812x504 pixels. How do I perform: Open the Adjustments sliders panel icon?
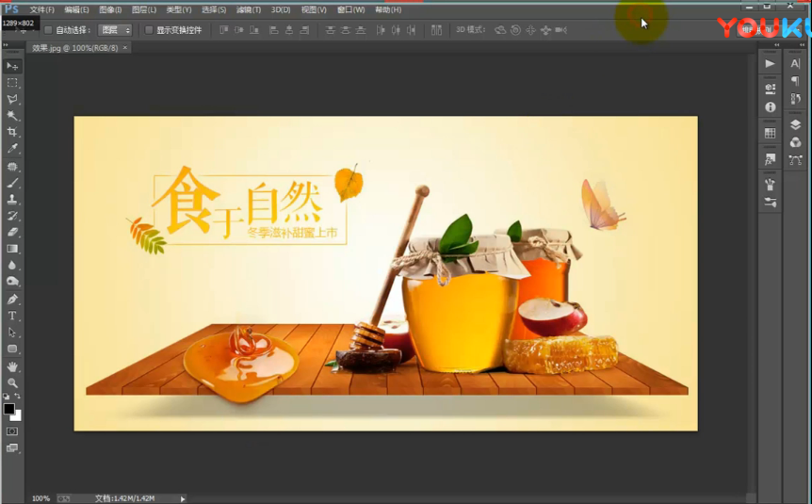tap(770, 203)
